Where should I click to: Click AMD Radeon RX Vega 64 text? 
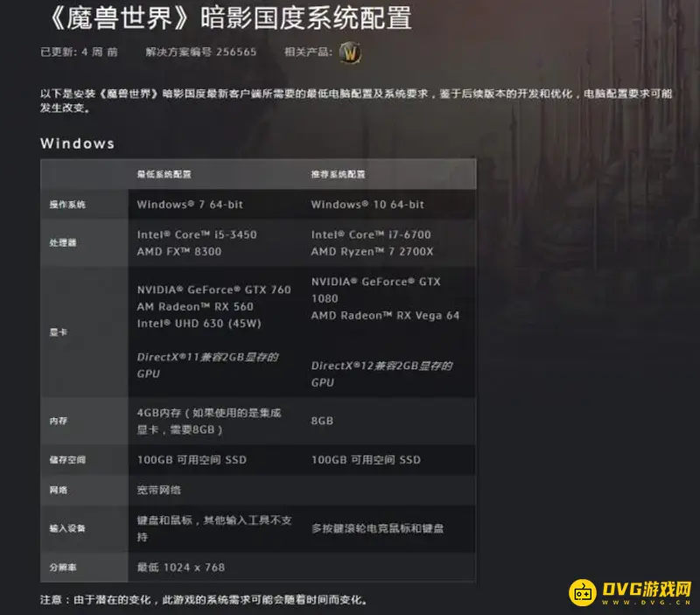[x=385, y=316]
